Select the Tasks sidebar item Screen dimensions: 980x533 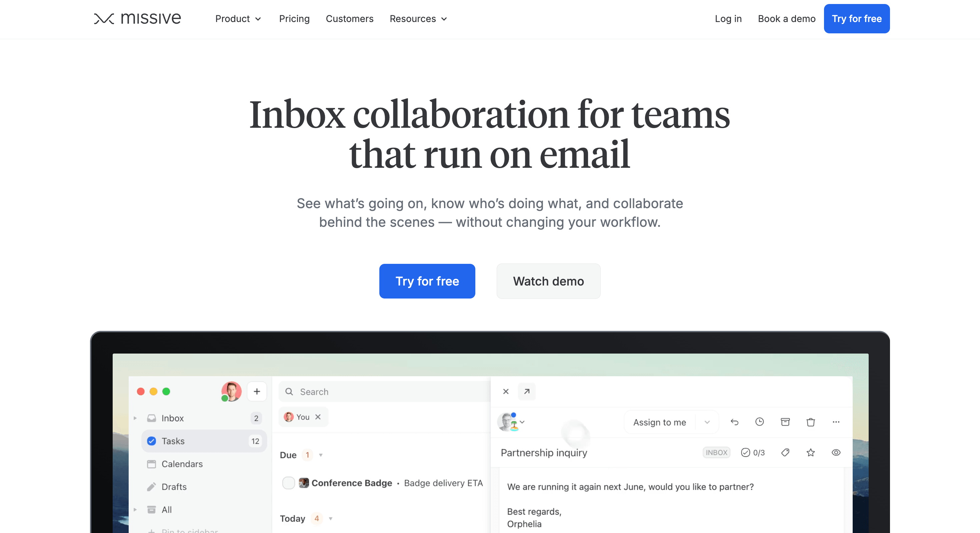tap(204, 441)
